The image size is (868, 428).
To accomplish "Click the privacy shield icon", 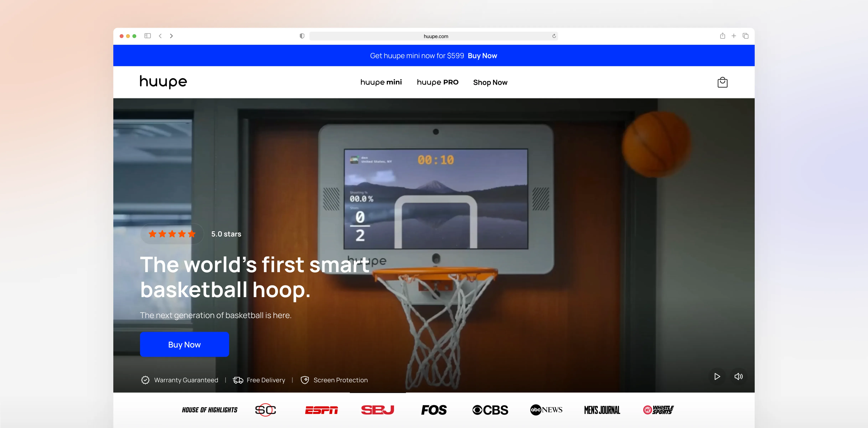I will 302,36.
